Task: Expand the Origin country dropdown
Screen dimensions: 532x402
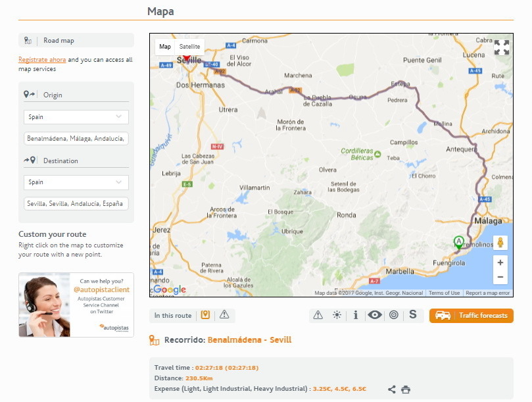Action: 76,117
